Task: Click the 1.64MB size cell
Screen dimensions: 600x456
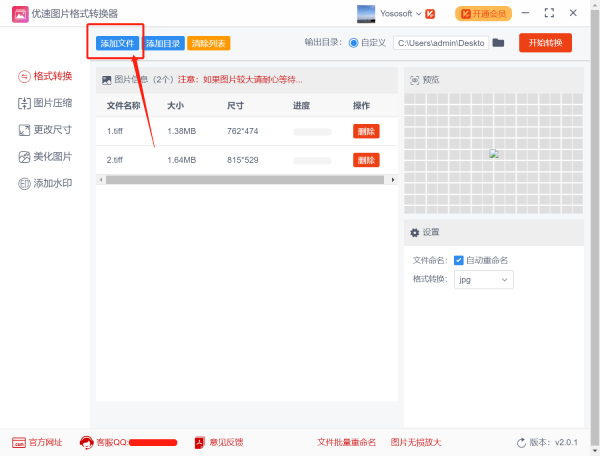Action: coord(181,160)
